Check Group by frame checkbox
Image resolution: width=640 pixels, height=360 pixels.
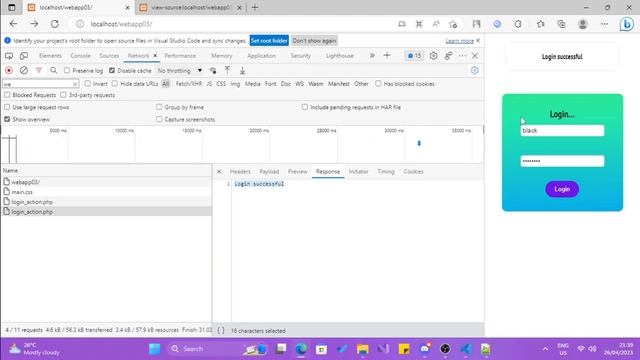coord(159,107)
